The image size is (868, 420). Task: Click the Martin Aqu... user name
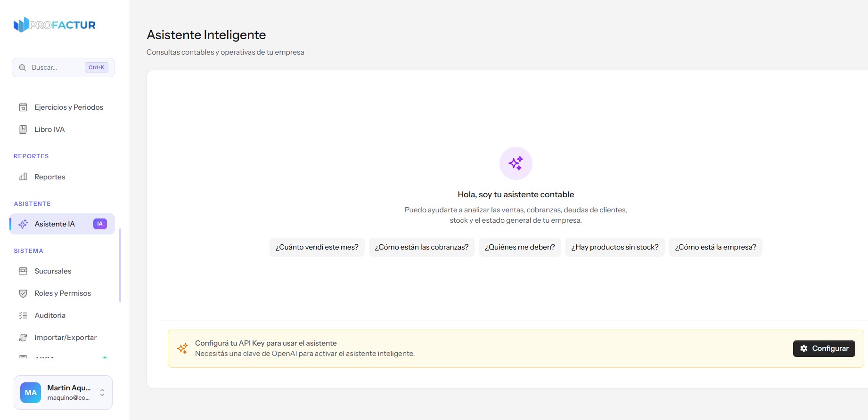(69, 388)
